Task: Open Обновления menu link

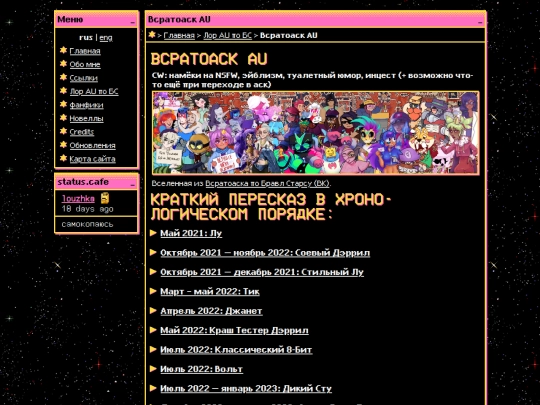Action: click(x=92, y=145)
